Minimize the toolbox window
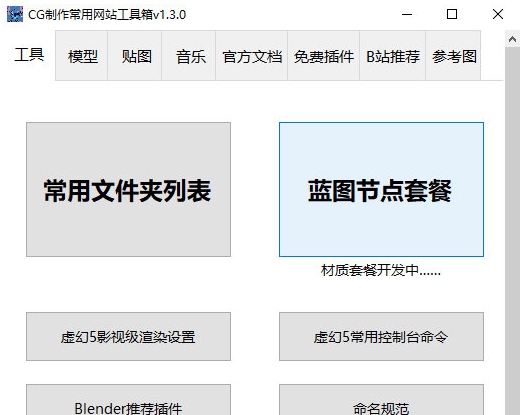This screenshot has width=523, height=415. [x=407, y=14]
